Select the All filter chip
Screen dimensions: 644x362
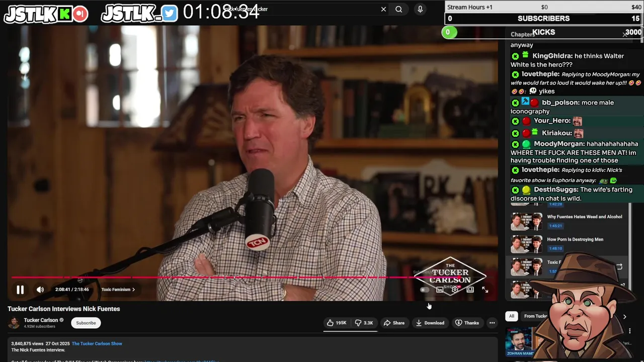[x=512, y=316]
